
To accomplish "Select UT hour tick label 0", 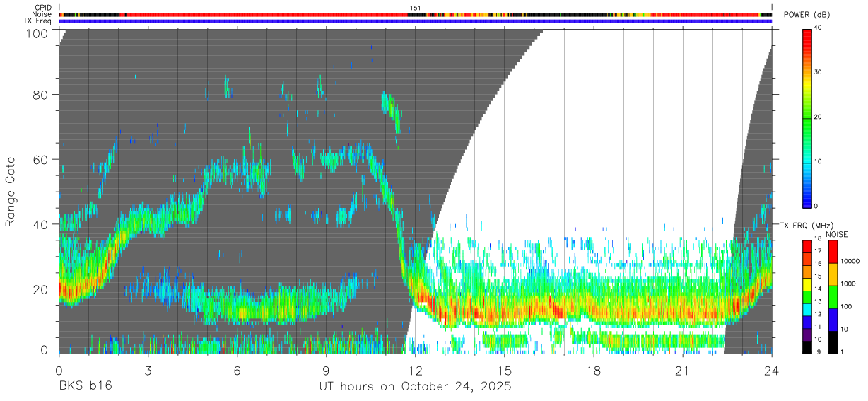I will pyautogui.click(x=59, y=371).
